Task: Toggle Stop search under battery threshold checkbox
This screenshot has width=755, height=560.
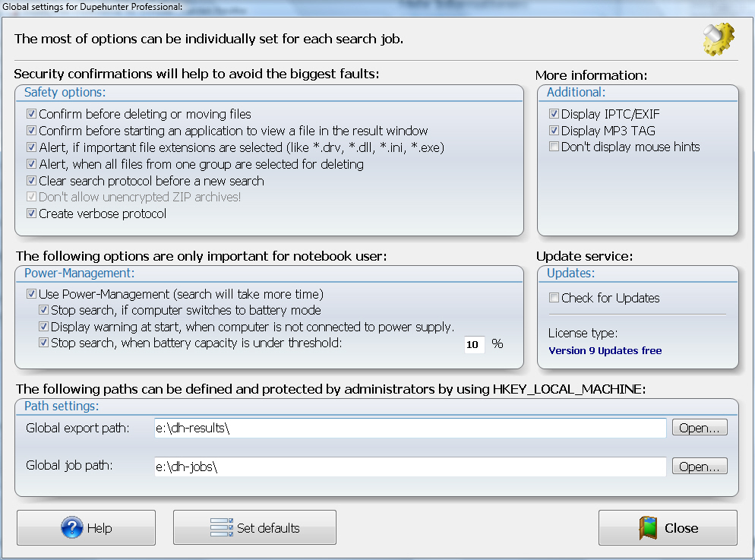Action: [43, 343]
